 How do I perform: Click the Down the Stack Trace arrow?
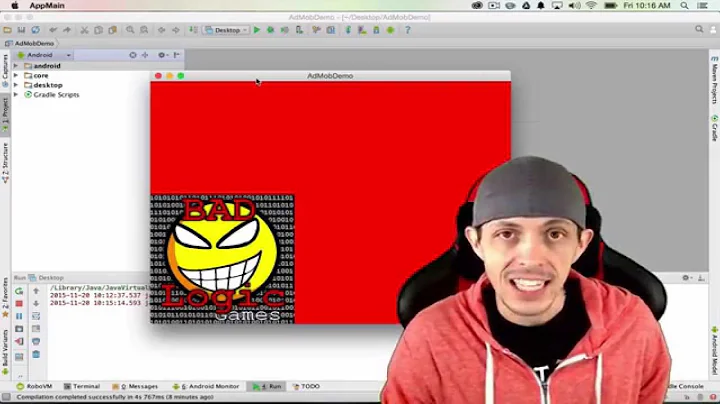click(x=36, y=303)
